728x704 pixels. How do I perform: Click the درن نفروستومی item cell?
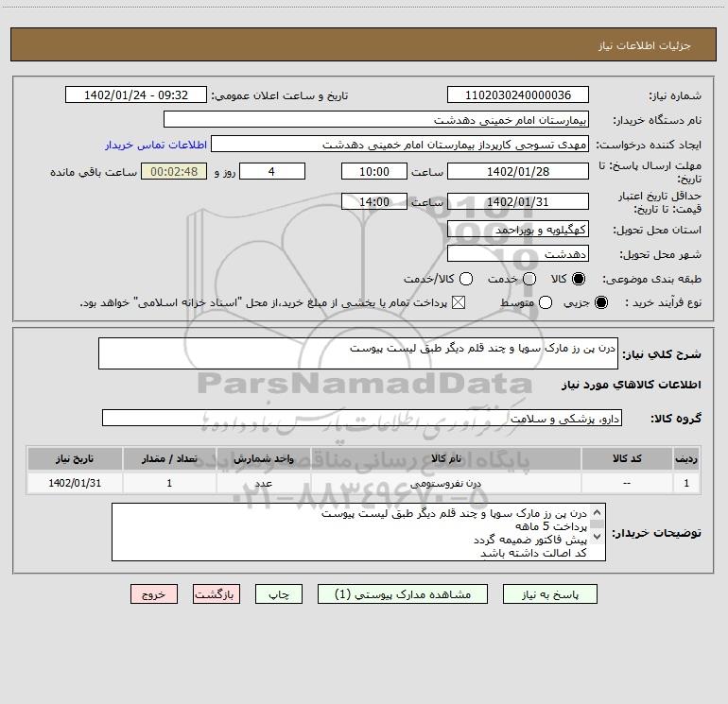[445, 483]
